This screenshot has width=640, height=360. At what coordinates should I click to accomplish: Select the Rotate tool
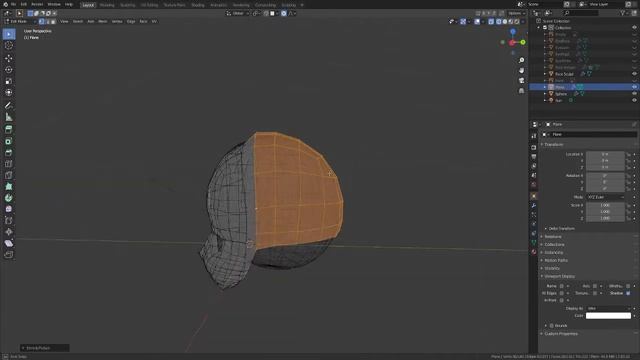coord(9,70)
